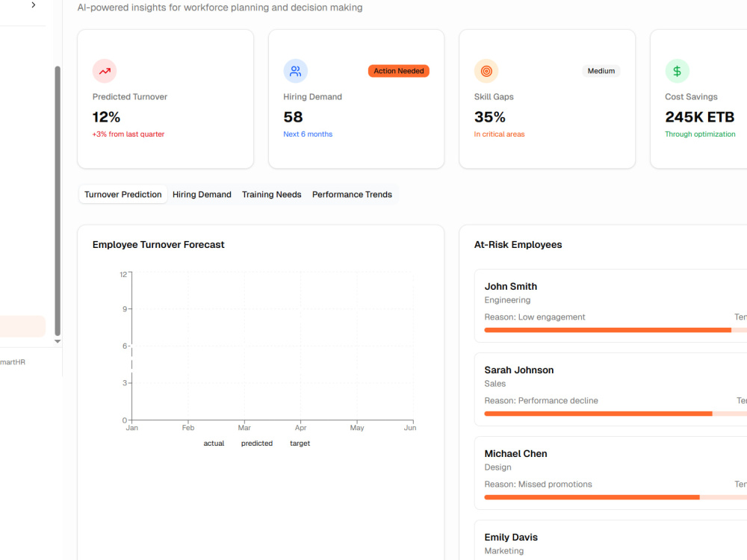The width and height of the screenshot is (747, 560).
Task: Click 'Reason: Missed promotions' text
Action: 538,485
